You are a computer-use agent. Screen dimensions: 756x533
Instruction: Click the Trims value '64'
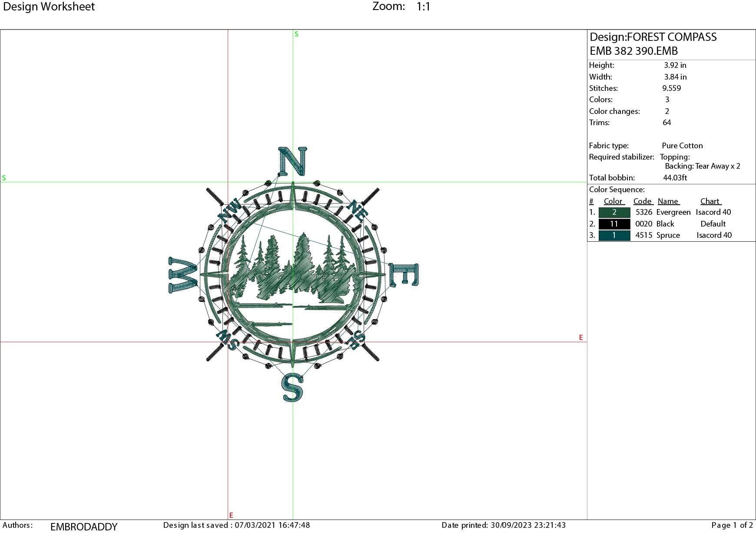(x=666, y=123)
